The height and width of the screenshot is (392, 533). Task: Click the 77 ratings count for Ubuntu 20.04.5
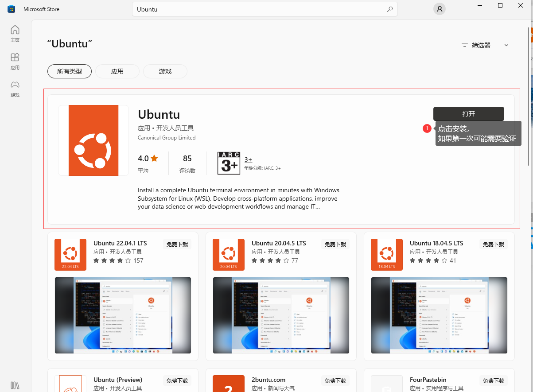(295, 260)
